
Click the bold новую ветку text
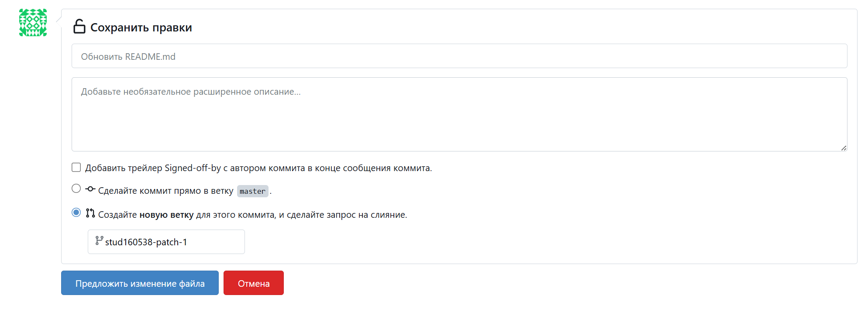[x=166, y=215]
